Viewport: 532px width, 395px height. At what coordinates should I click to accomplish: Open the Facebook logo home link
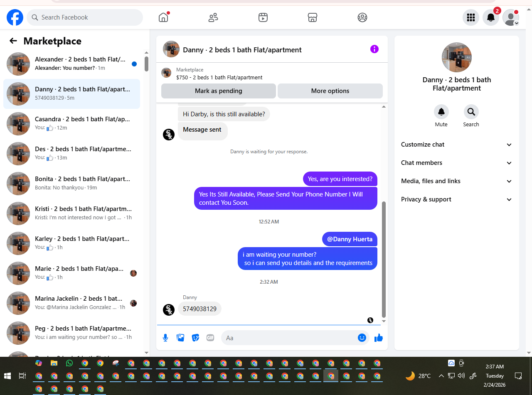15,17
